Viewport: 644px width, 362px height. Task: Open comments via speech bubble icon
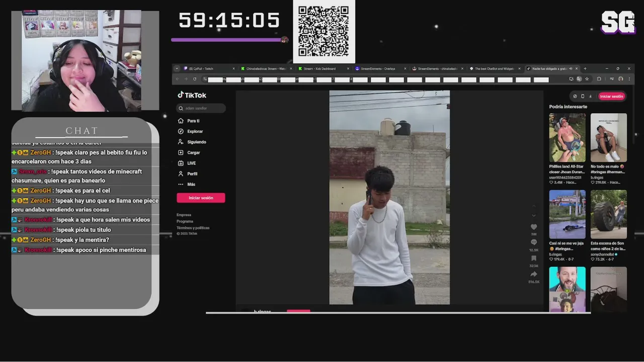pos(534,242)
